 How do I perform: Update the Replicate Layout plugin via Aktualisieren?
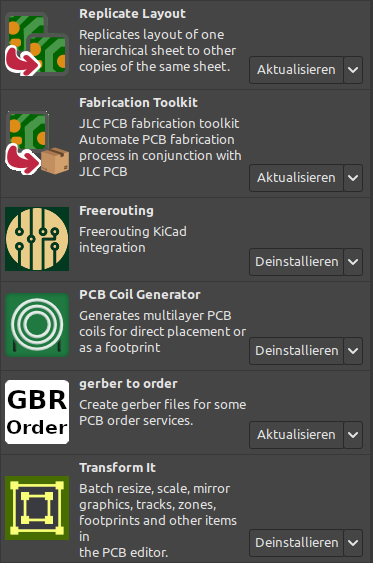coord(296,70)
